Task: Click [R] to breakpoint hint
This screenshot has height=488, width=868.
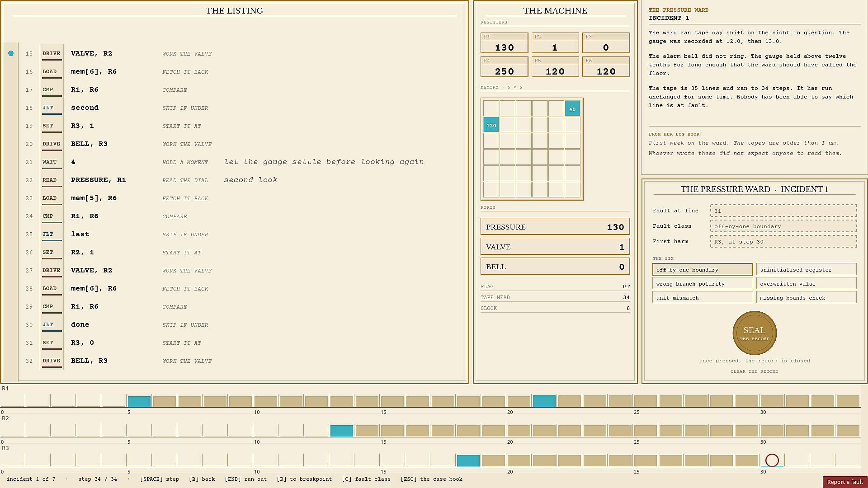Action: (x=304, y=479)
